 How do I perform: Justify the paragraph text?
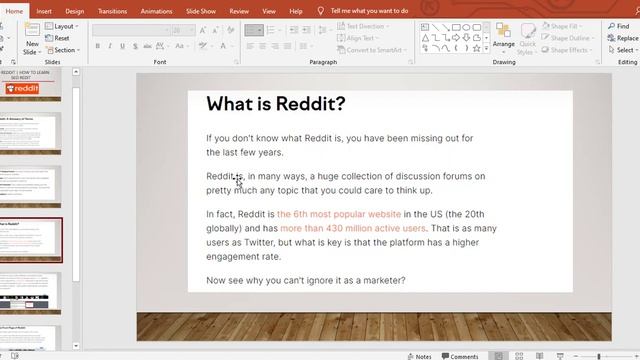[x=287, y=46]
